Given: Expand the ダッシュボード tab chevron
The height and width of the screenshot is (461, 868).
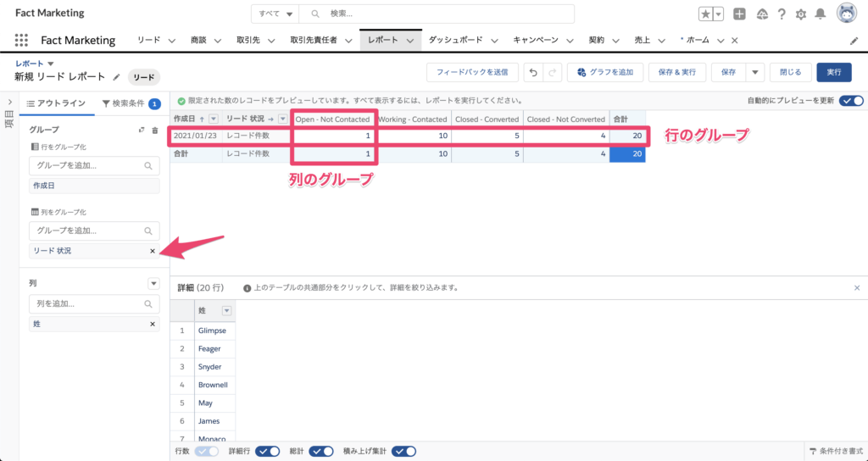Looking at the screenshot, I should (494, 41).
